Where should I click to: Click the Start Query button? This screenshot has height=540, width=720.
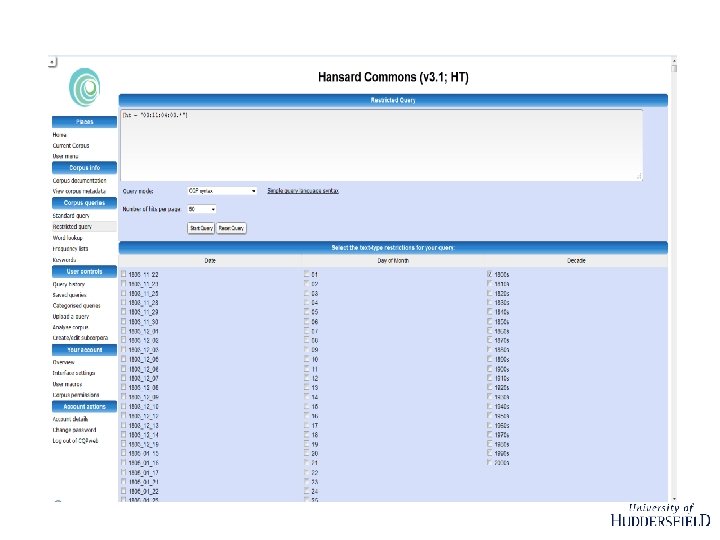[201, 228]
